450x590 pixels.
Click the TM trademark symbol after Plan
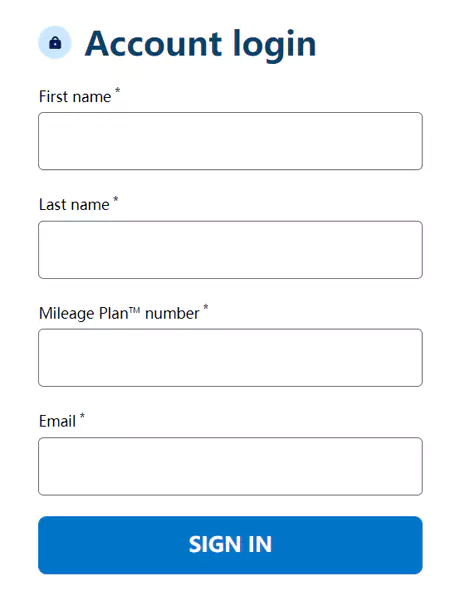(x=134, y=311)
